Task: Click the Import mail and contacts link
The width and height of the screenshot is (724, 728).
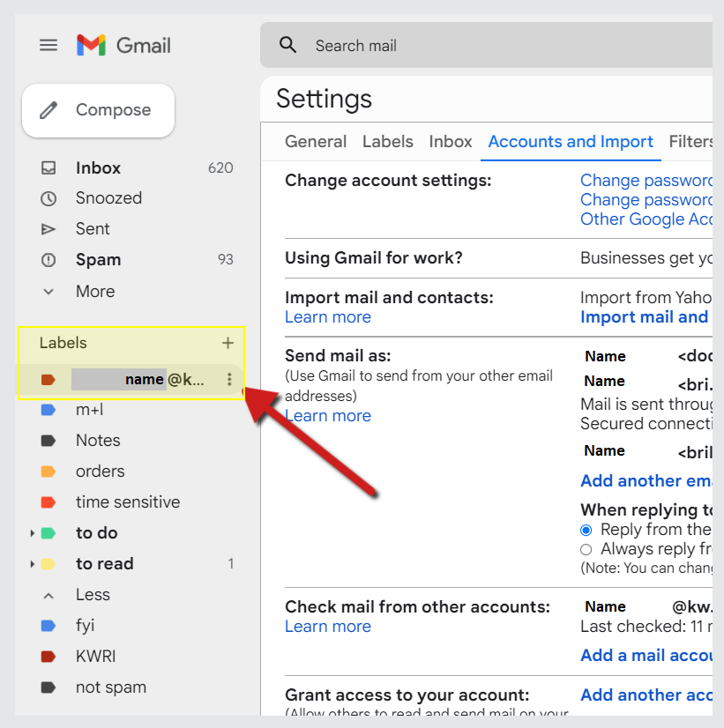Action: 645,317
